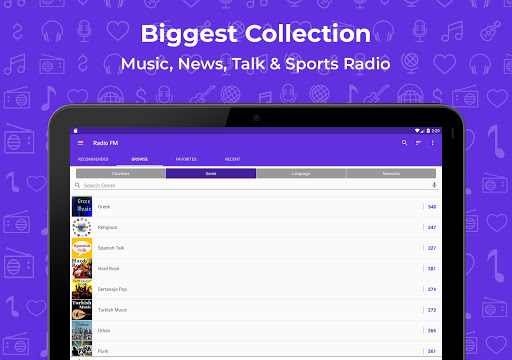The width and height of the screenshot is (512, 360).
Task: Open the Recent tab
Action: click(x=232, y=159)
